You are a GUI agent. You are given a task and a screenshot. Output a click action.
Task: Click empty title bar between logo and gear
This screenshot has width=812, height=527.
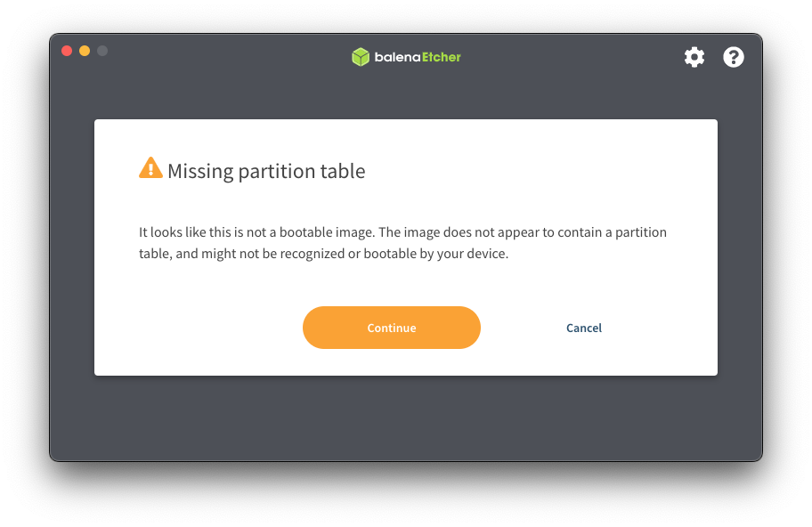coord(570,57)
